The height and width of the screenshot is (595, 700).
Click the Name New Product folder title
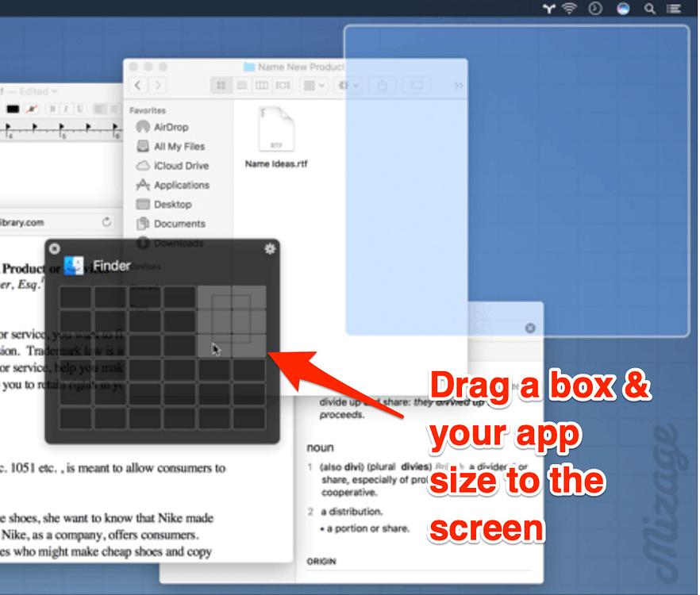point(301,67)
